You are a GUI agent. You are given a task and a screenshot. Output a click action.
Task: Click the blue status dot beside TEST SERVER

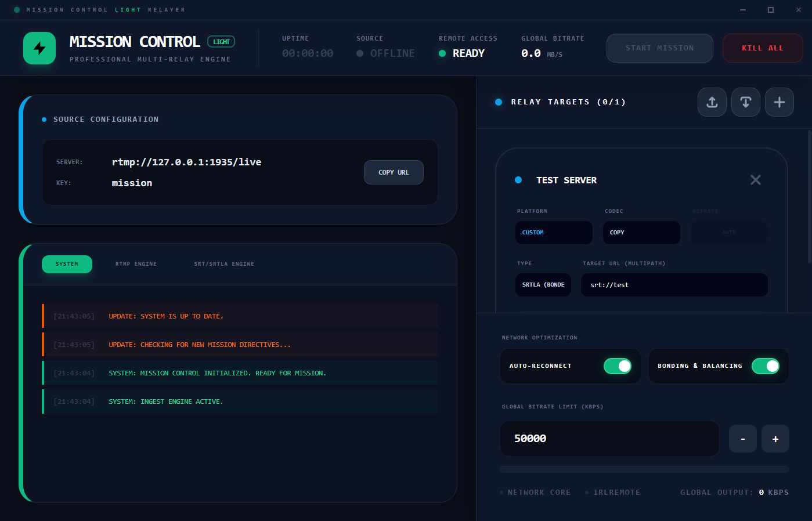tap(518, 180)
